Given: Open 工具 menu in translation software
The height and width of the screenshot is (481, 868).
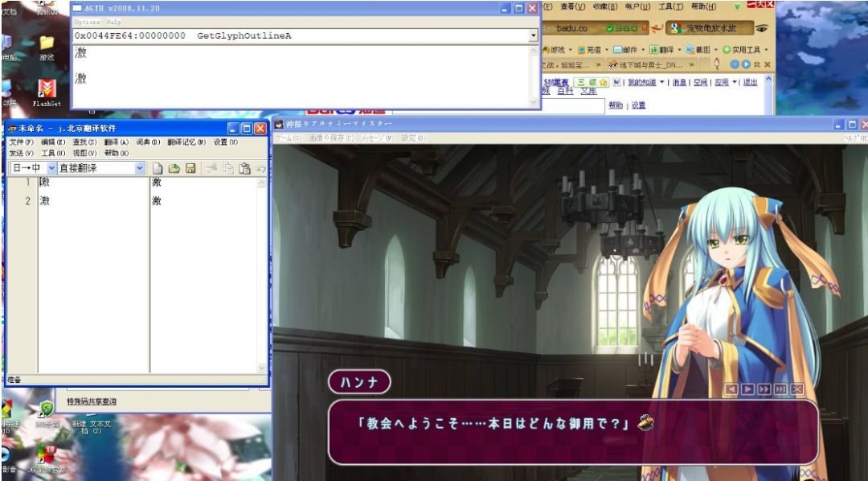Looking at the screenshot, I should point(52,153).
